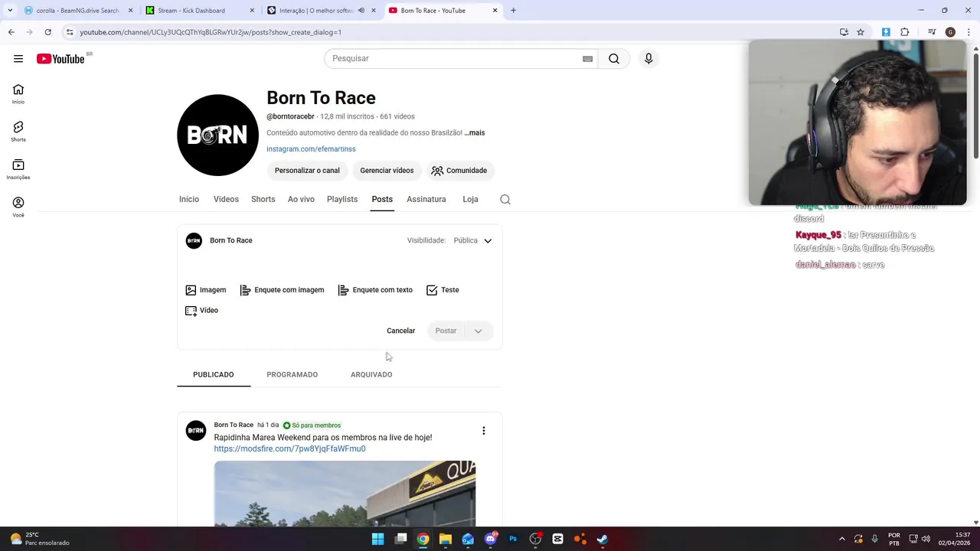Click the post text area to write
Viewport: 980px width, 551px height.
pos(339,266)
